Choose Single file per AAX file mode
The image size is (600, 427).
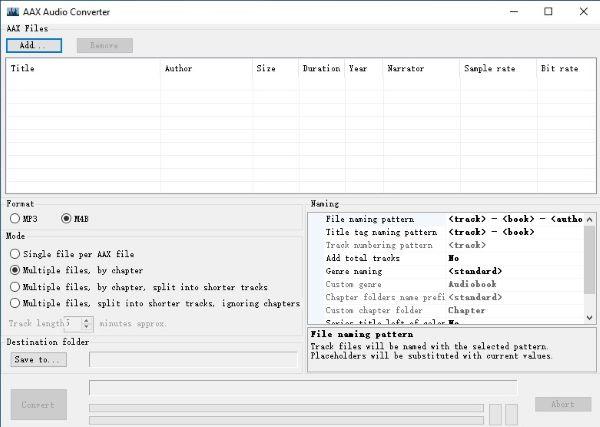[72, 254]
